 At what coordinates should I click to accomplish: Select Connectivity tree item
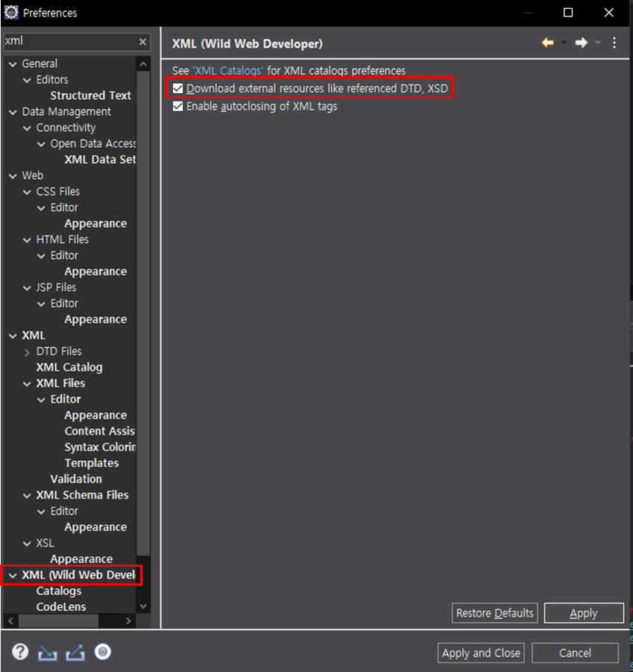click(66, 128)
